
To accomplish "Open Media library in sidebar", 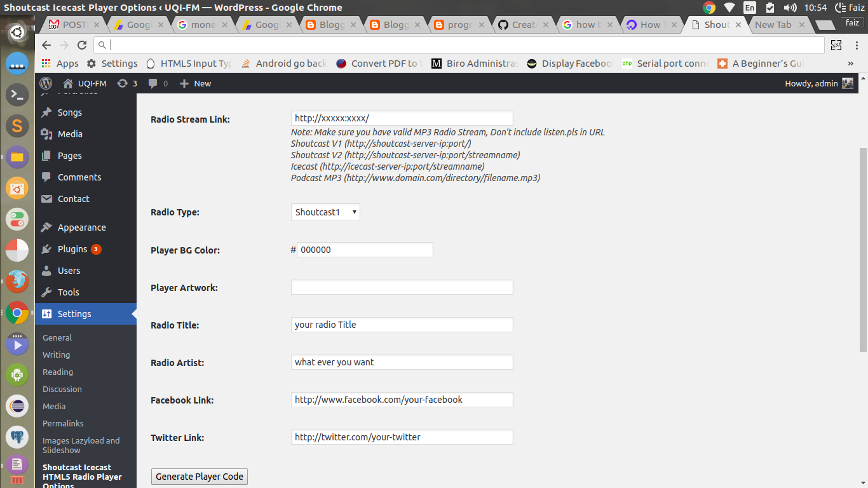I will [70, 134].
